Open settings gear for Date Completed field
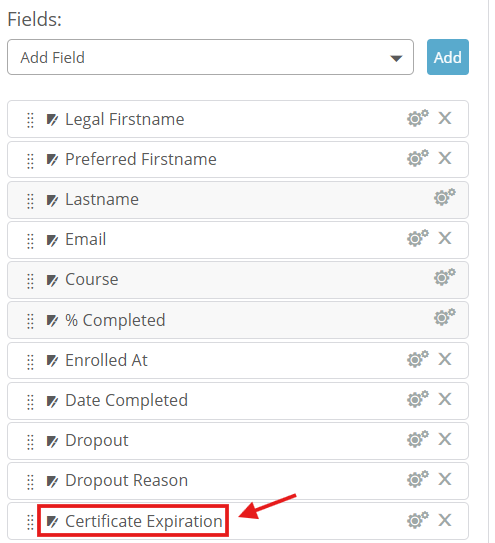The image size is (495, 543). tap(418, 399)
